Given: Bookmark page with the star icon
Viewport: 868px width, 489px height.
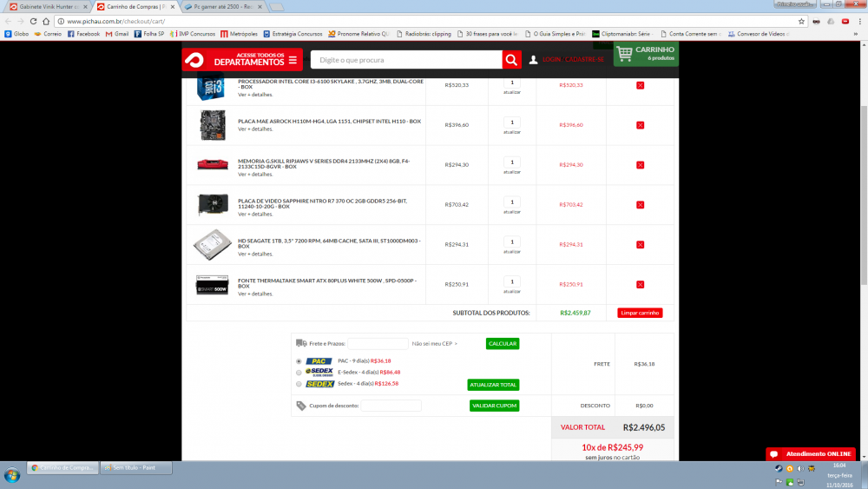Looking at the screenshot, I should pos(801,21).
